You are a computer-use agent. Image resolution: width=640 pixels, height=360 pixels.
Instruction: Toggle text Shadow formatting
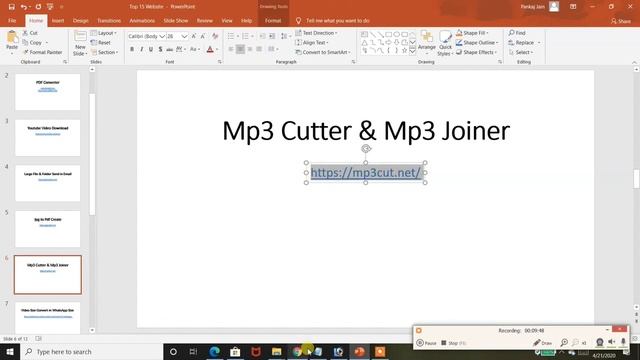(x=160, y=49)
